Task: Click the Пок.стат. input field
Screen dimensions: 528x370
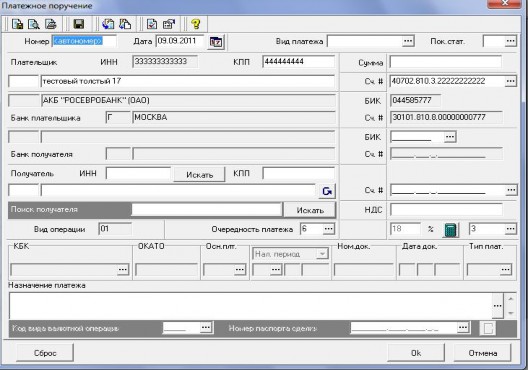Action: pyautogui.click(x=494, y=41)
